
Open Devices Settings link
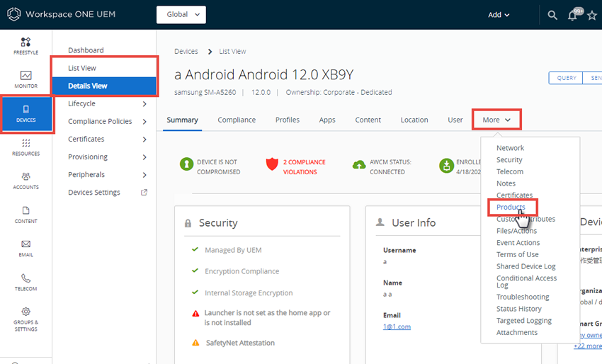click(x=94, y=193)
